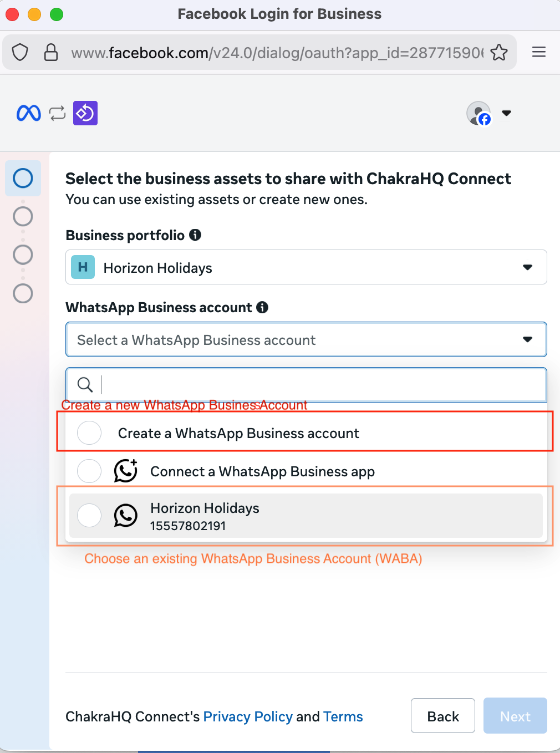Expand the account switcher arrow beside avatar
This screenshot has width=560, height=753.
(506, 113)
